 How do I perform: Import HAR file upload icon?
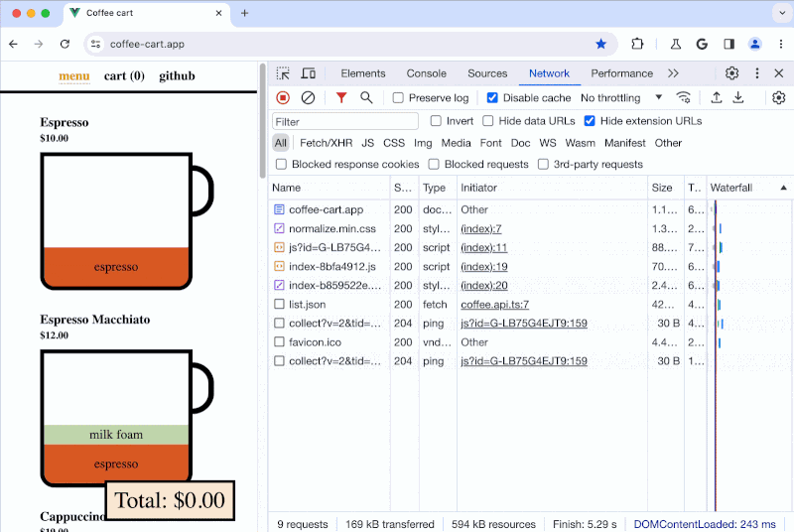[716, 97]
